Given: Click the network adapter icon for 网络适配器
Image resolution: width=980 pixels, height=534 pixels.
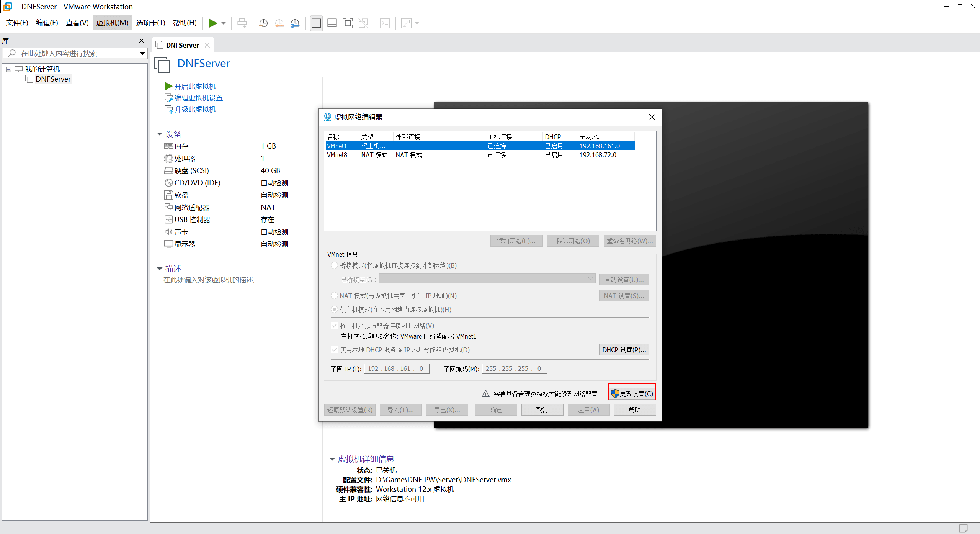Looking at the screenshot, I should pyautogui.click(x=168, y=207).
